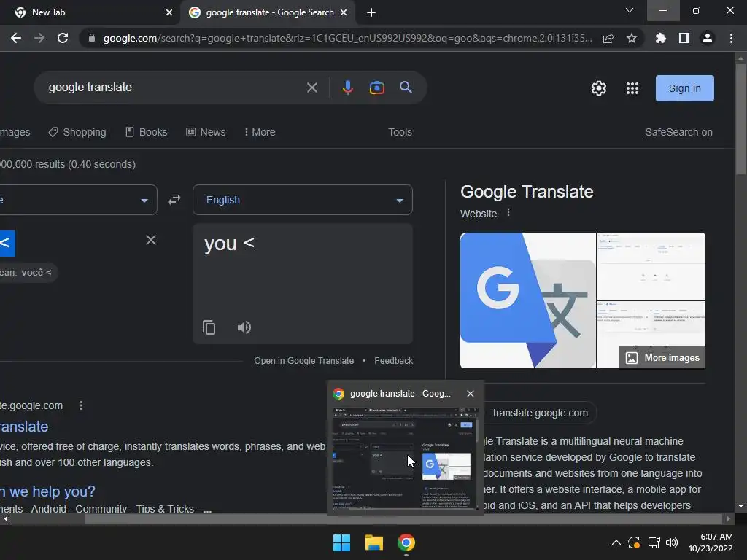Click the address bar URL
This screenshot has width=747, height=560.
click(348, 38)
